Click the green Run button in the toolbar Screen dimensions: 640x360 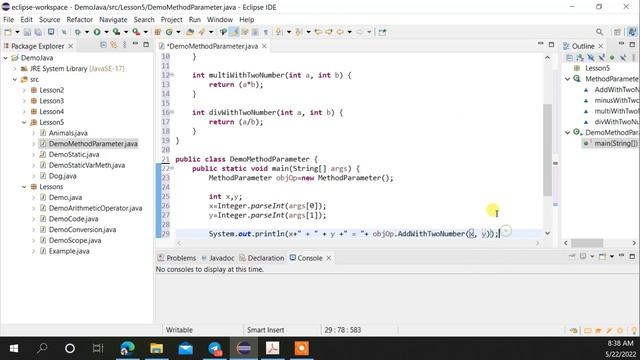click(97, 32)
